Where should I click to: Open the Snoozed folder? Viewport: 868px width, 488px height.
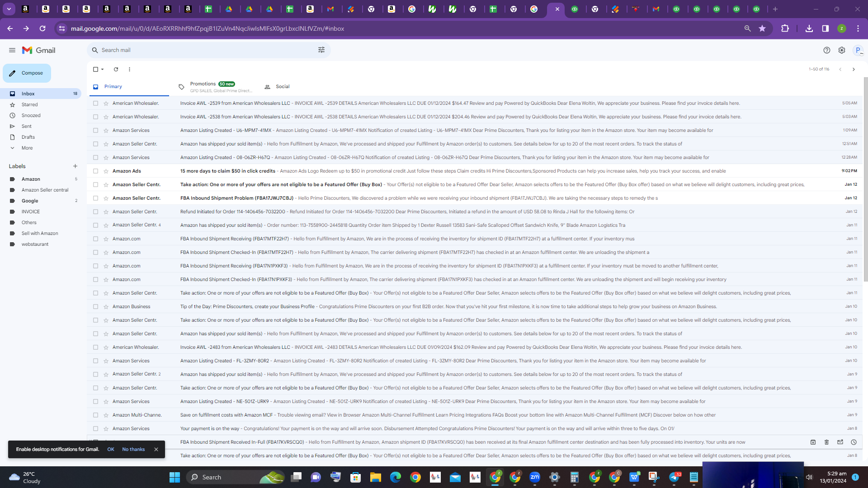(x=31, y=115)
